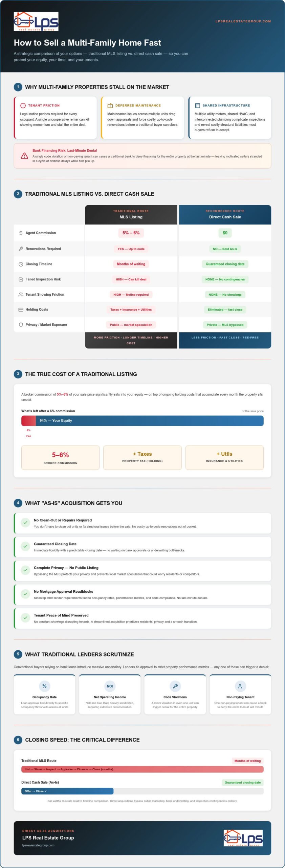Click the percent icon above Occupancy Rate
Screen dimensions: 285x868
pyautogui.click(x=44, y=686)
